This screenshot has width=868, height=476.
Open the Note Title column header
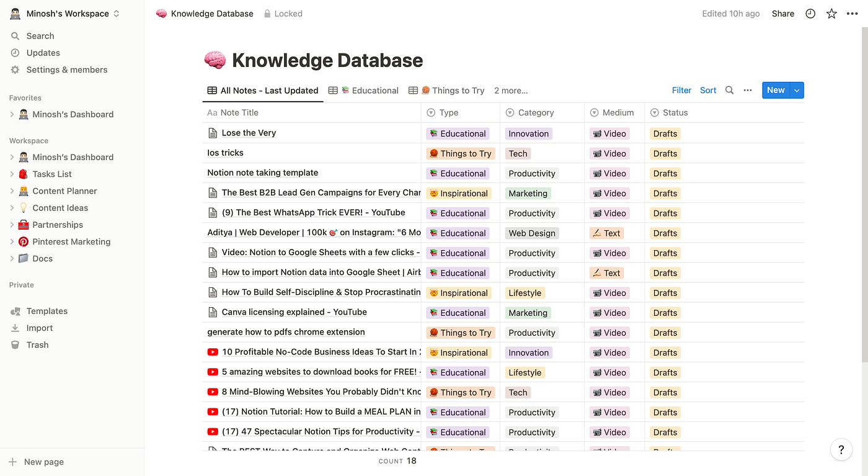pos(312,112)
